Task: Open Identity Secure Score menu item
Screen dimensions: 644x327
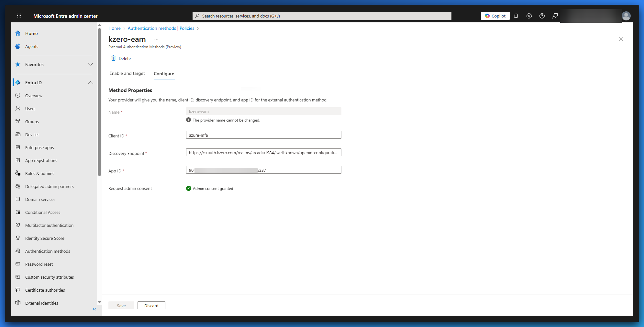Action: [x=45, y=238]
